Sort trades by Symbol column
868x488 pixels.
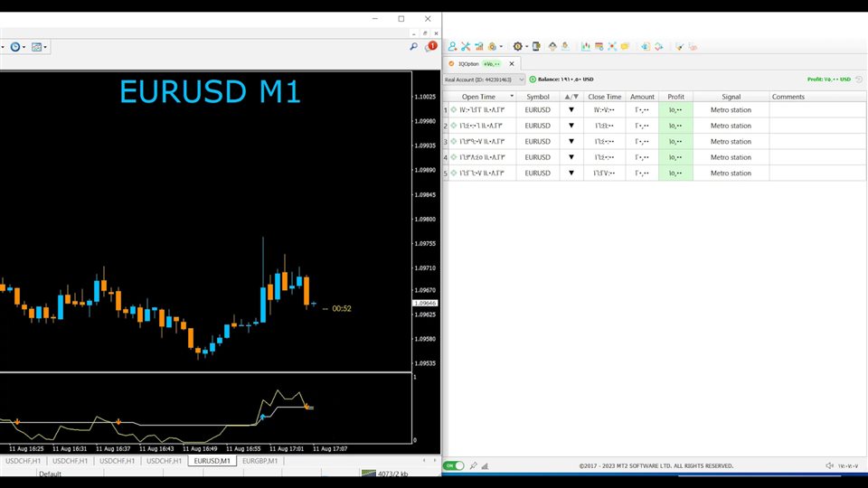click(x=537, y=97)
